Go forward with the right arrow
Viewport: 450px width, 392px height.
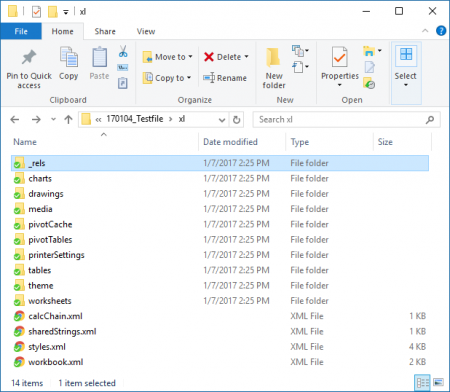click(x=36, y=119)
